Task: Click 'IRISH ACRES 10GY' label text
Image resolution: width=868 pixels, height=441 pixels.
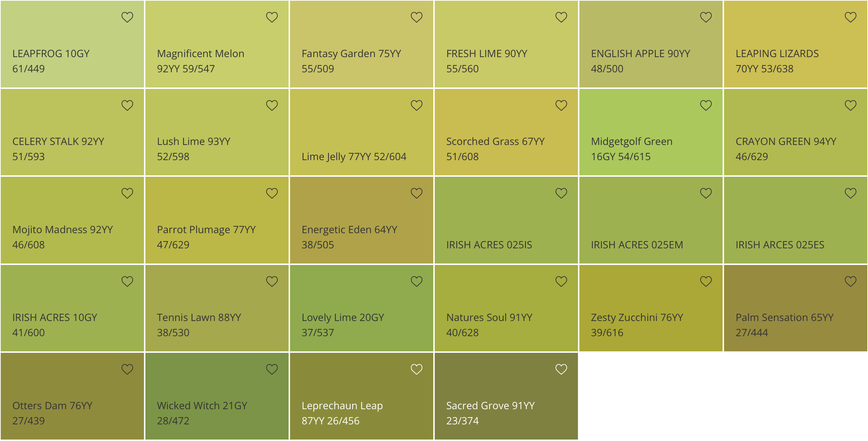Action: (x=55, y=318)
